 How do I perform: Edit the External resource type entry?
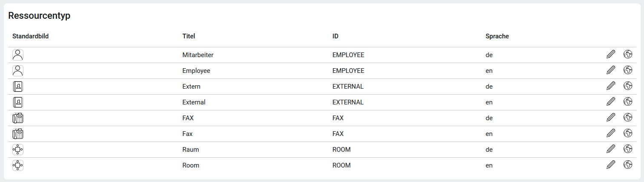coord(611,101)
